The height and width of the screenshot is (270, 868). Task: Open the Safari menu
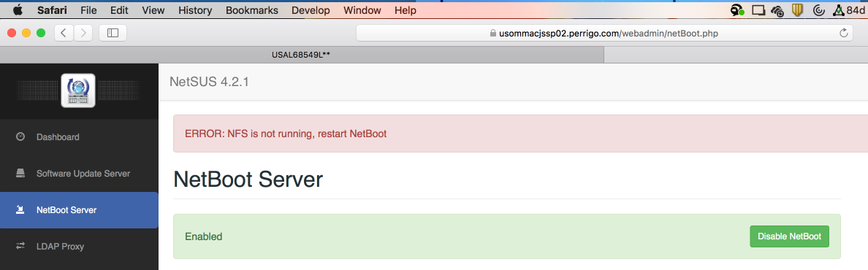[x=52, y=10]
